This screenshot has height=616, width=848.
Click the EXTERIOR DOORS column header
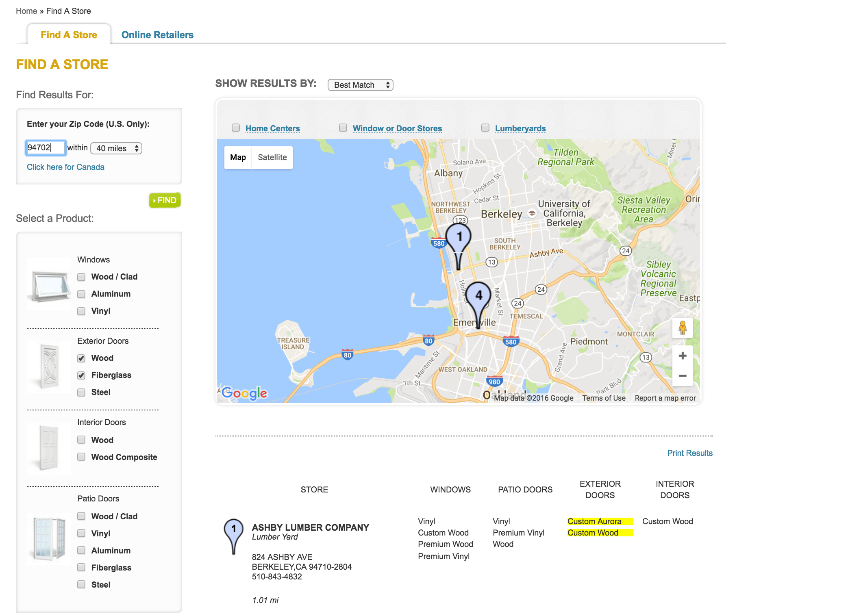600,490
